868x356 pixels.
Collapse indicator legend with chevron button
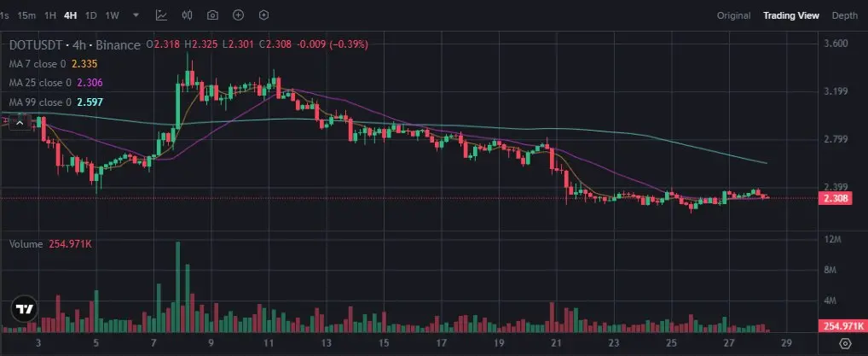(x=20, y=123)
